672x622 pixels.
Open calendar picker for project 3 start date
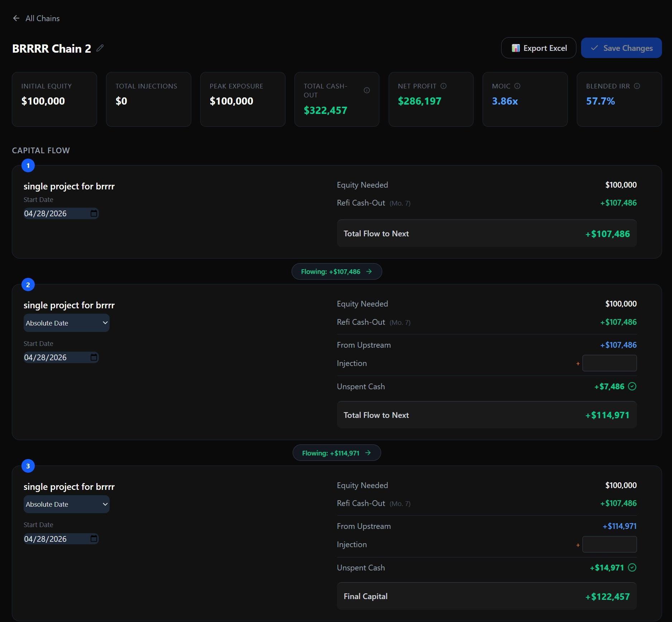(x=94, y=539)
